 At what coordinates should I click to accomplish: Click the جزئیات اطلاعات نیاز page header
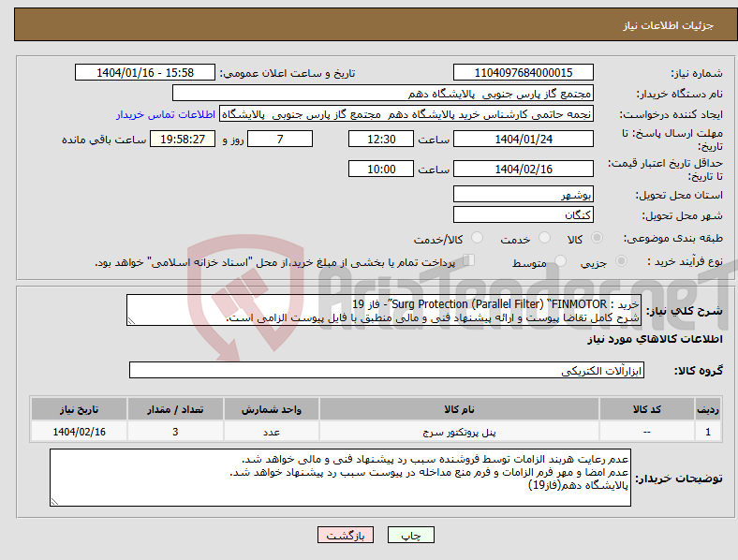[x=669, y=25]
